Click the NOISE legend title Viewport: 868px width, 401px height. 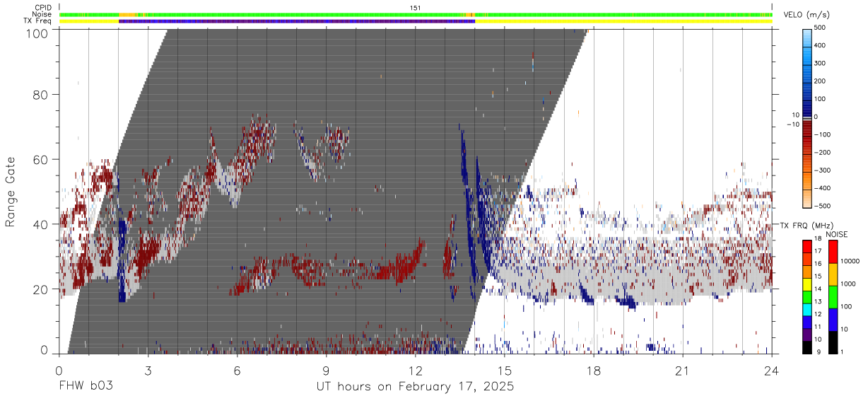point(835,234)
